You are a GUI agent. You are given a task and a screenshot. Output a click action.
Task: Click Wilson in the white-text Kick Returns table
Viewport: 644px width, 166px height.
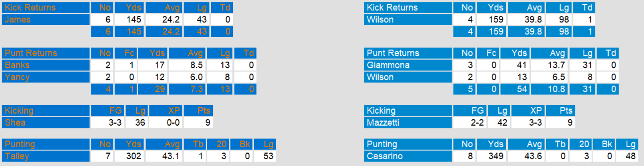pos(380,20)
